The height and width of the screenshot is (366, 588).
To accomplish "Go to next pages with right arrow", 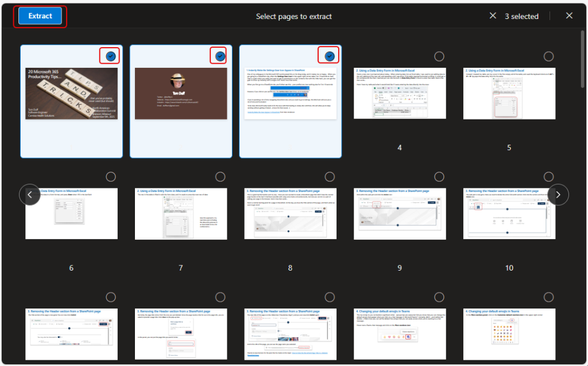I will pyautogui.click(x=558, y=194).
